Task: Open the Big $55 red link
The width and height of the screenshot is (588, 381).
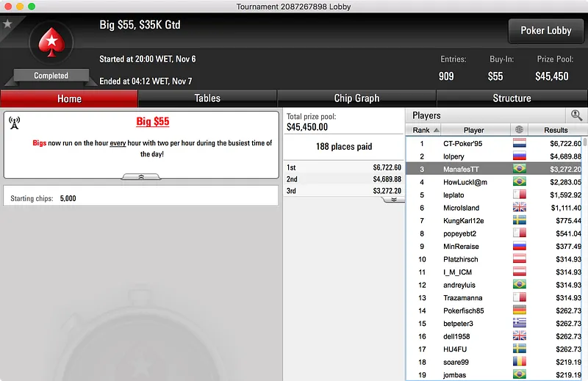Action: [153, 121]
